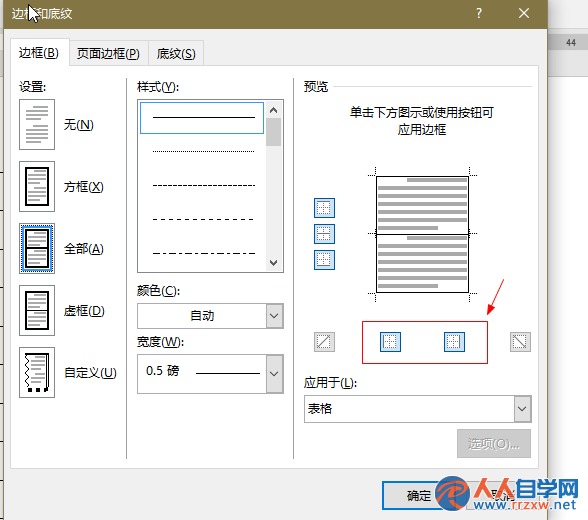
Task: Click the style list scroll-down arrow
Action: click(273, 262)
